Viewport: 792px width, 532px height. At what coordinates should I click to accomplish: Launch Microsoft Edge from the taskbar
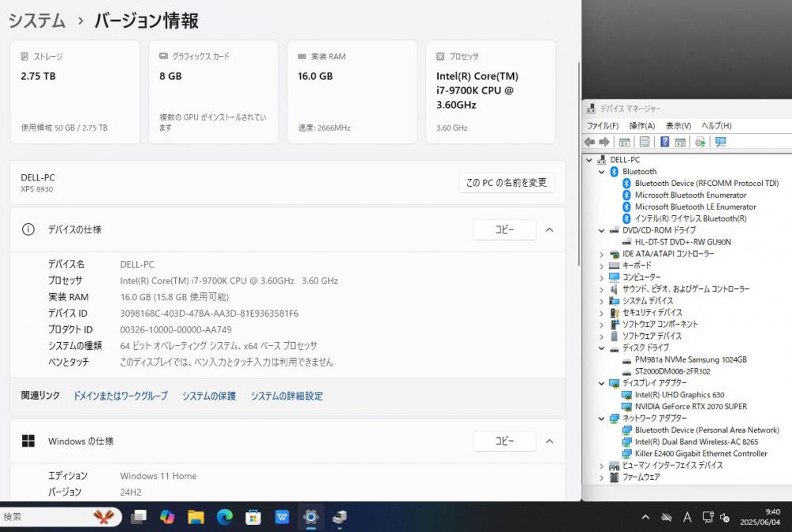(x=225, y=517)
